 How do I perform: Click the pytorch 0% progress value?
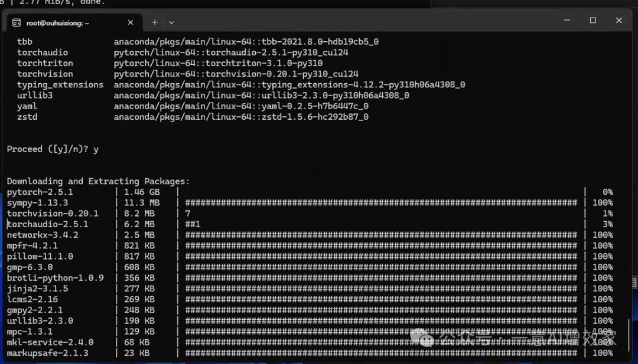607,192
